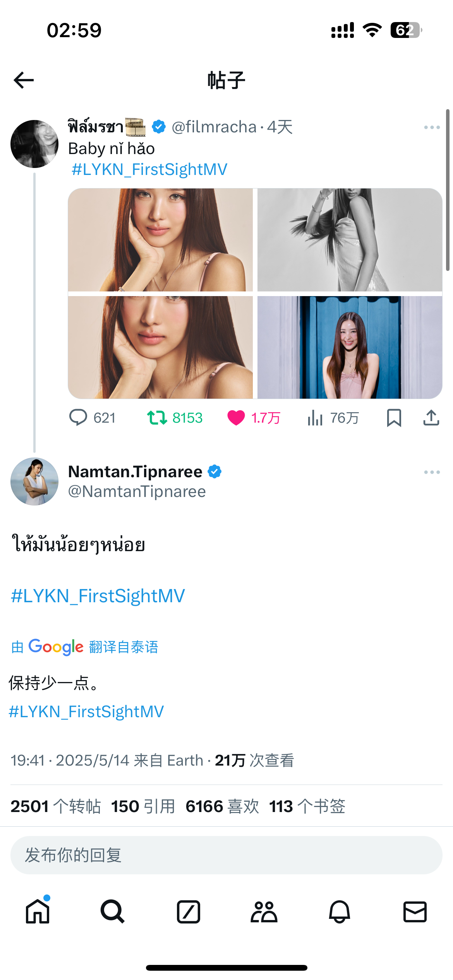Tap the share upload icon
Screen dimensions: 453x980
tap(431, 418)
